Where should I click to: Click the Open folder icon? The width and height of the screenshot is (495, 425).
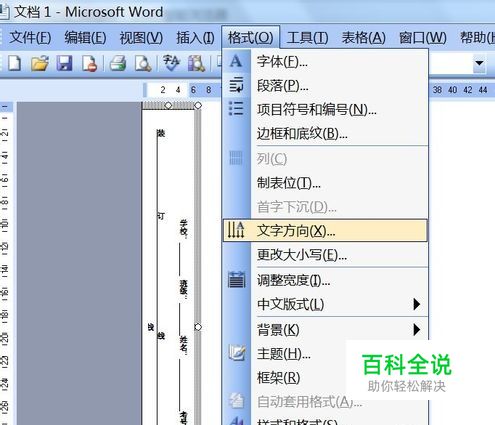coord(40,63)
